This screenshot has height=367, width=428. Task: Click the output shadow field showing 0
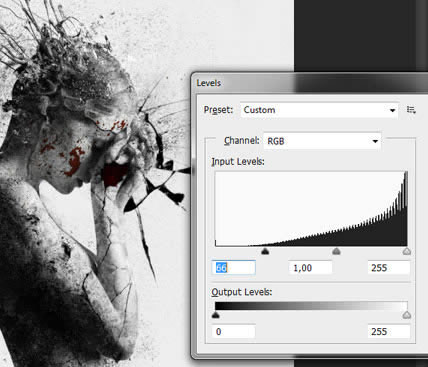233,331
